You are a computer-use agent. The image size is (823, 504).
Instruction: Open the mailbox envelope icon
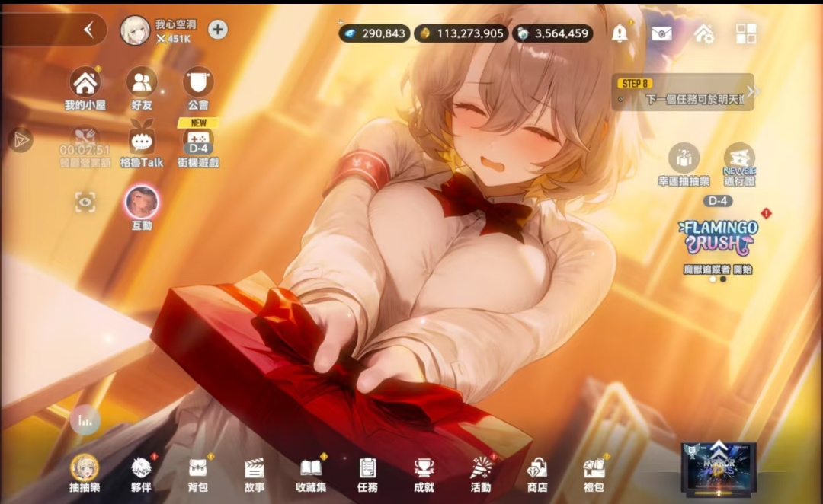coord(661,34)
